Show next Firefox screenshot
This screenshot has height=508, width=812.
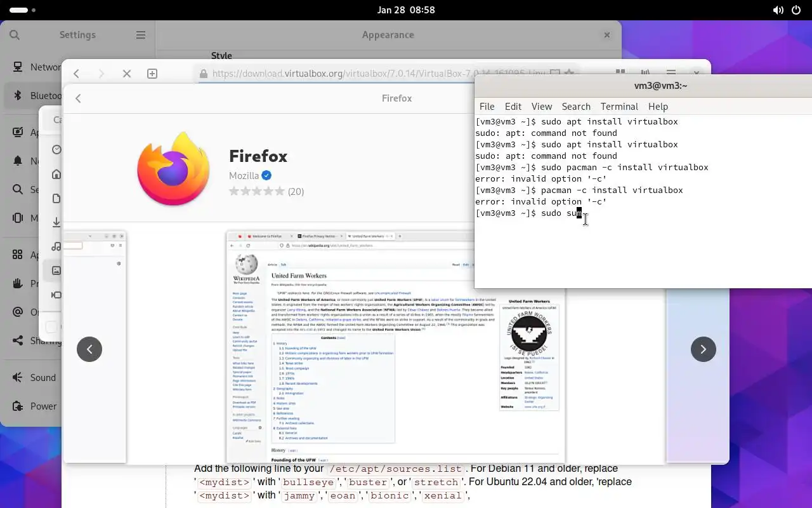703,349
